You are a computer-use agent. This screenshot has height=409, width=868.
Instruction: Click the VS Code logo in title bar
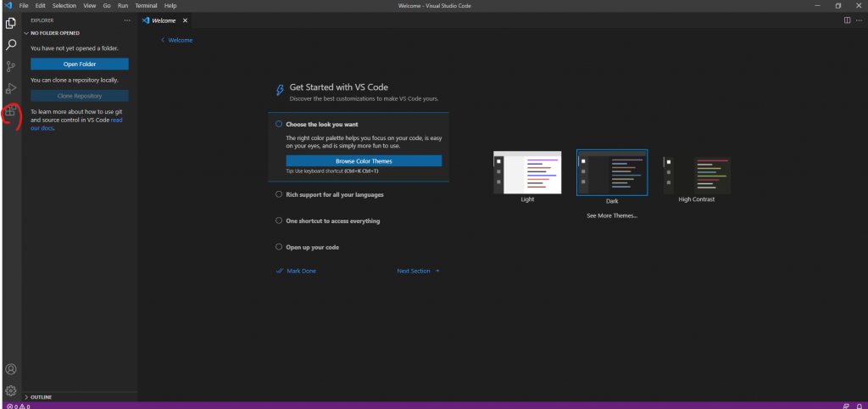8,6
